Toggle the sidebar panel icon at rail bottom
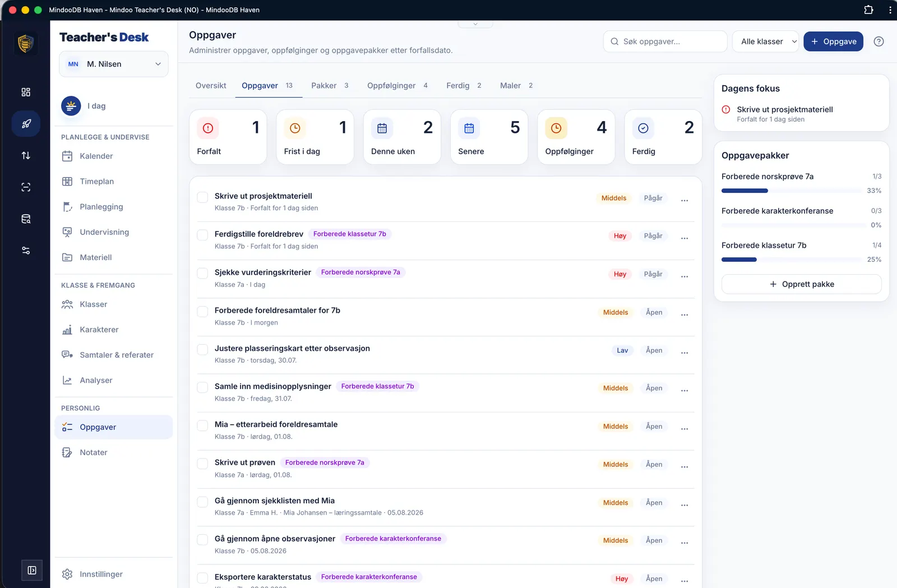897x588 pixels. [32, 570]
